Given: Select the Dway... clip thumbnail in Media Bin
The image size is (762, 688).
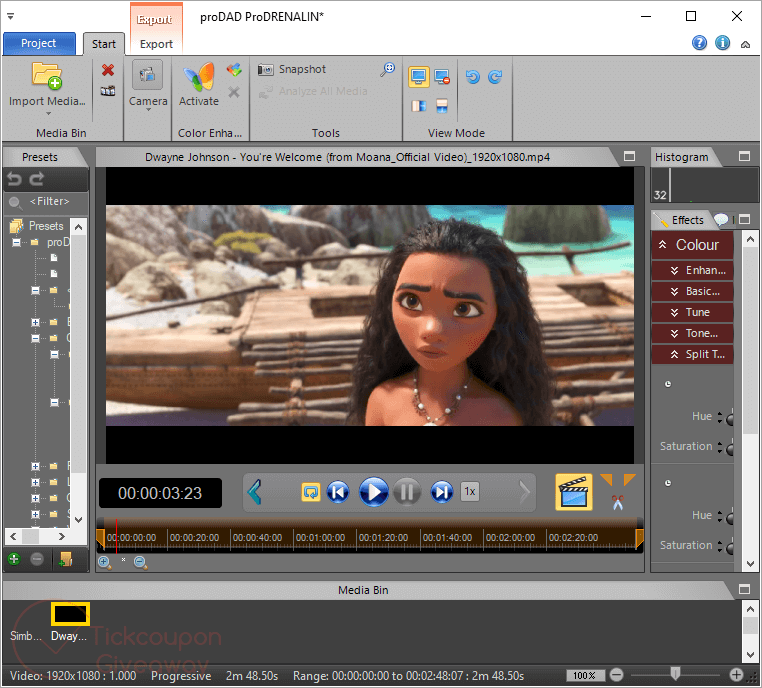Looking at the screenshot, I should (x=70, y=614).
